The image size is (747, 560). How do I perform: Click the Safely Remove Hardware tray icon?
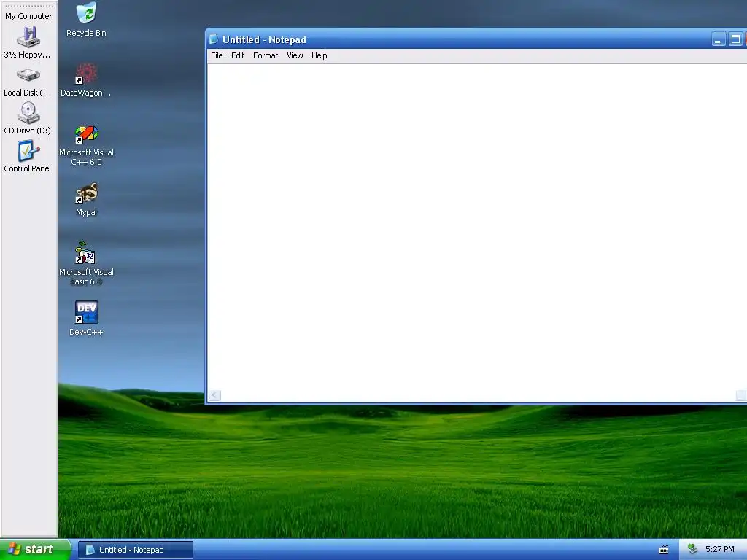point(693,549)
